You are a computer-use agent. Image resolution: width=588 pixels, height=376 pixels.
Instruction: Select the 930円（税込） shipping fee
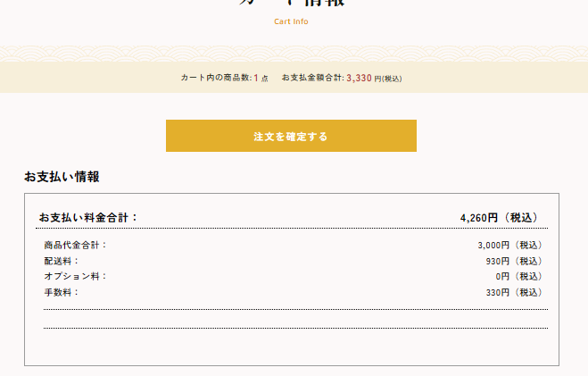click(514, 261)
